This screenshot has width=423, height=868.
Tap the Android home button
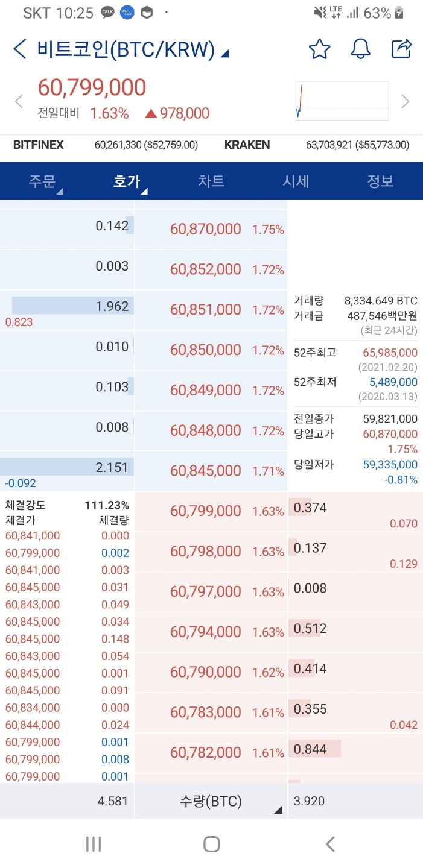pos(211,844)
